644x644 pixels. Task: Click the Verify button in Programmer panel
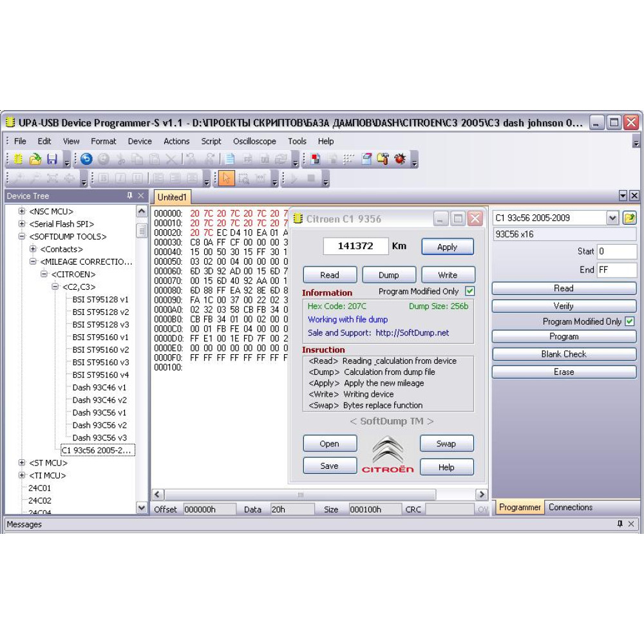click(564, 306)
